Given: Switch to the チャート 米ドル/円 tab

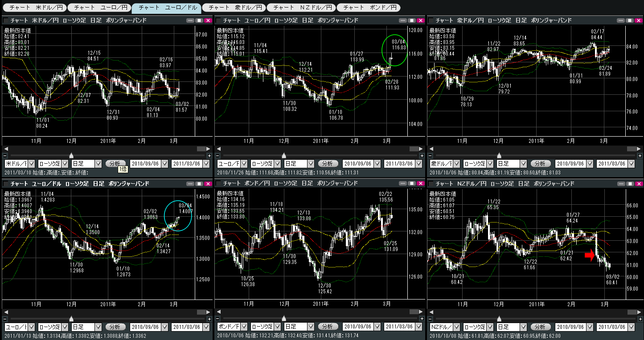Looking at the screenshot, I should point(35,8).
